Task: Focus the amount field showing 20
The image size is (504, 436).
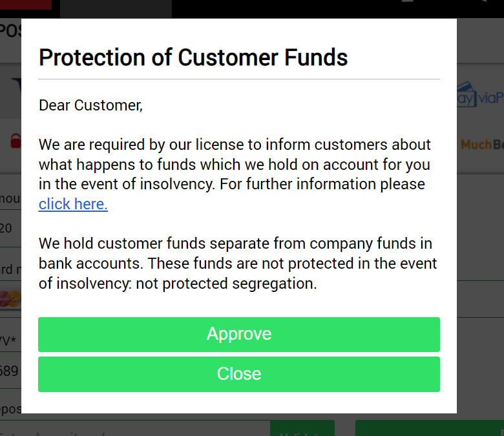Action: pos(10,229)
